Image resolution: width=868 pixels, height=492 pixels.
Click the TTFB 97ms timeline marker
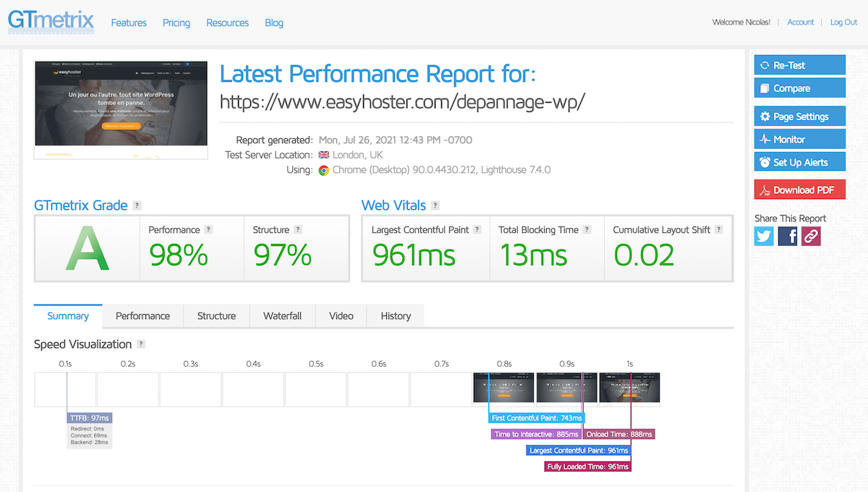pyautogui.click(x=90, y=418)
